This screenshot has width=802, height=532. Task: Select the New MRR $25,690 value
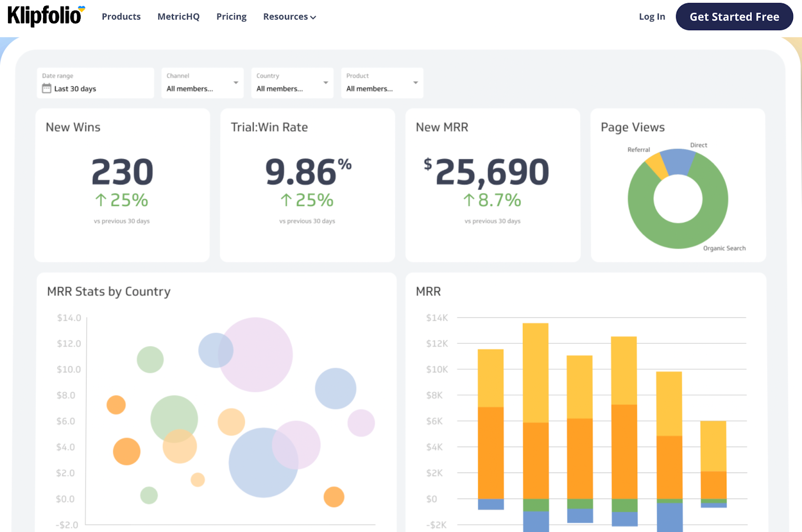[486, 172]
